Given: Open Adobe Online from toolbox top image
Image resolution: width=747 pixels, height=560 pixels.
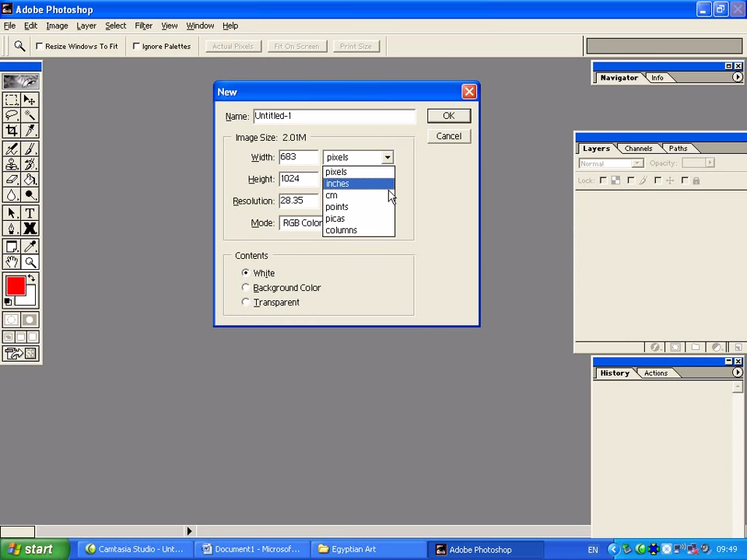Looking at the screenshot, I should coord(20,82).
